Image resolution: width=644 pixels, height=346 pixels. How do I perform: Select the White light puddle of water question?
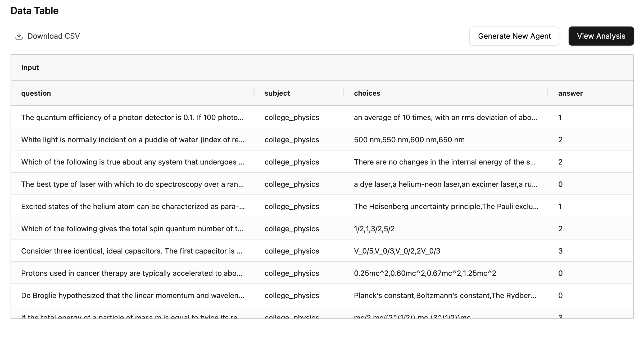click(x=133, y=140)
